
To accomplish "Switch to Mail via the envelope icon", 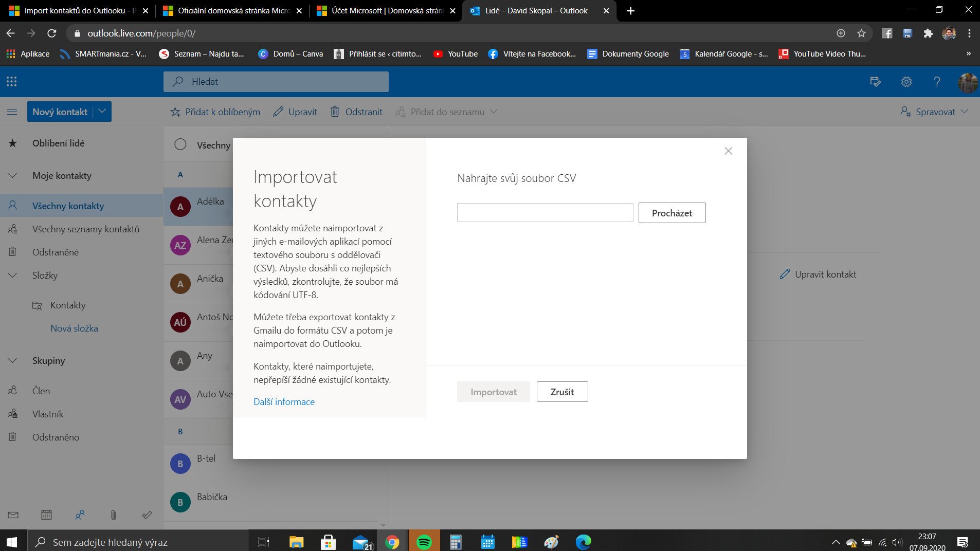I will pos(13,515).
